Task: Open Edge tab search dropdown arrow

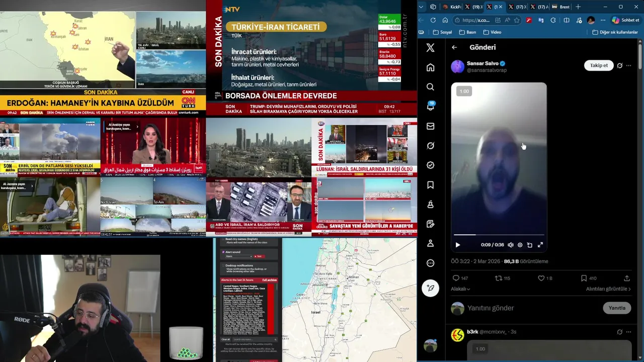Action: (421, 7)
